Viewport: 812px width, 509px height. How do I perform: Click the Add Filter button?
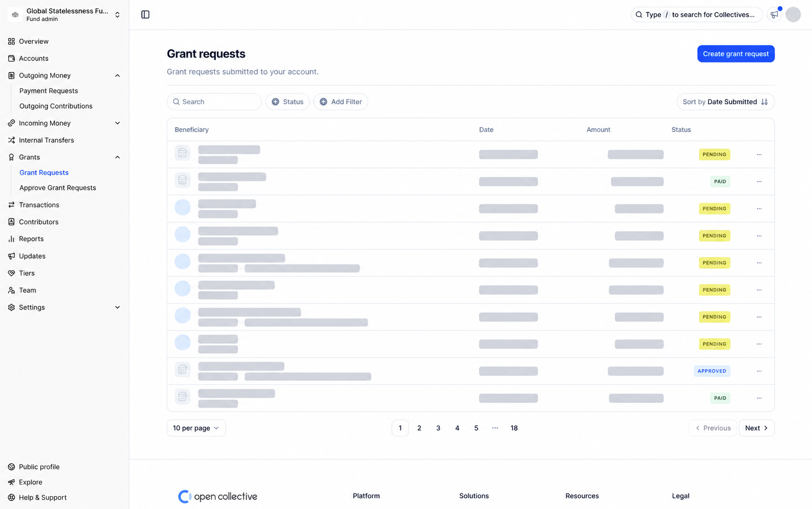pos(341,101)
